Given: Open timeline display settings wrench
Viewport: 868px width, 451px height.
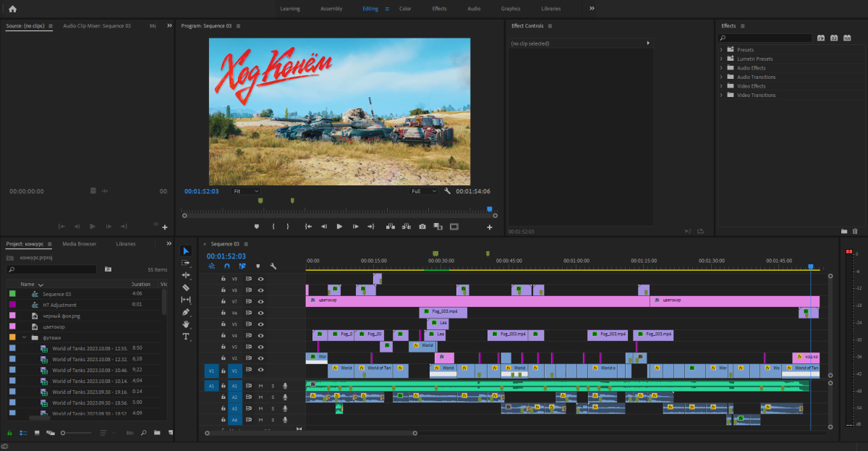Looking at the screenshot, I should (x=273, y=266).
